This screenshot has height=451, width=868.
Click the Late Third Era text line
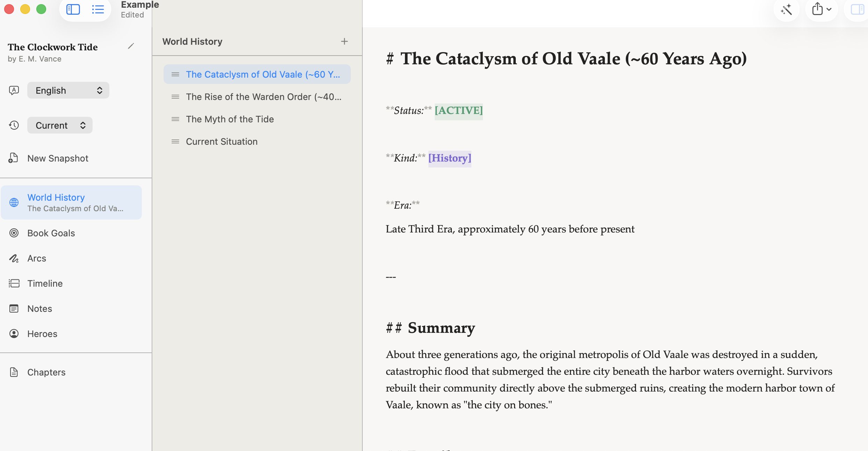510,229
